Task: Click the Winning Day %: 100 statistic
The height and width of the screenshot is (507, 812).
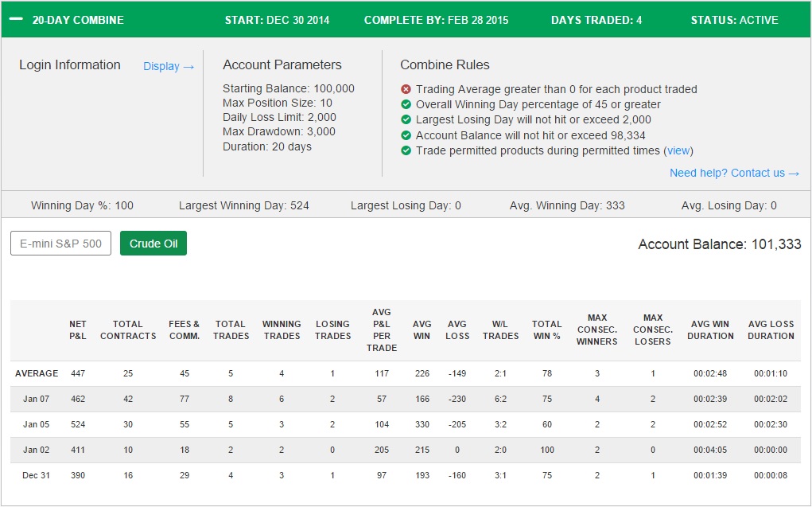Action: [83, 206]
